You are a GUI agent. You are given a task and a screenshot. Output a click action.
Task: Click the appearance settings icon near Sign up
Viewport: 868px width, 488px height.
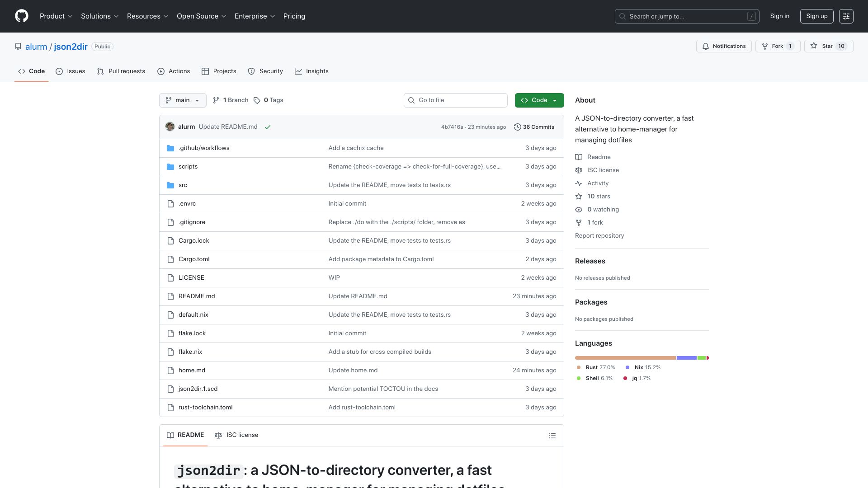[x=846, y=16]
